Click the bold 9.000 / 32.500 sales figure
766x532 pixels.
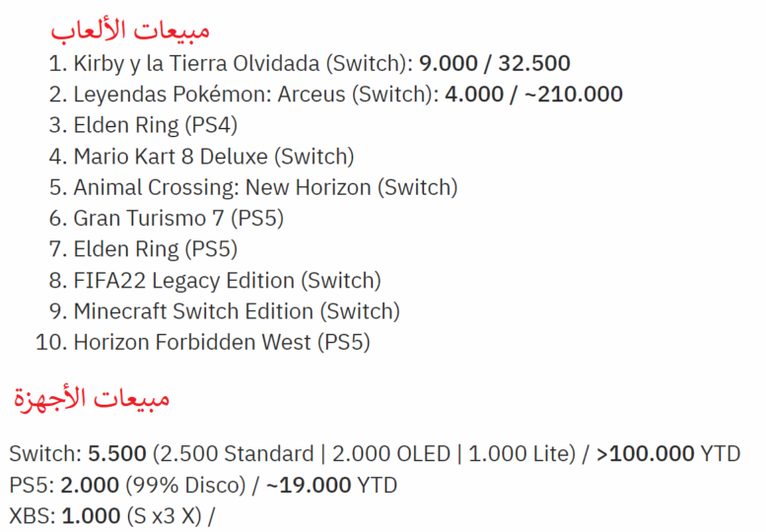click(x=494, y=64)
